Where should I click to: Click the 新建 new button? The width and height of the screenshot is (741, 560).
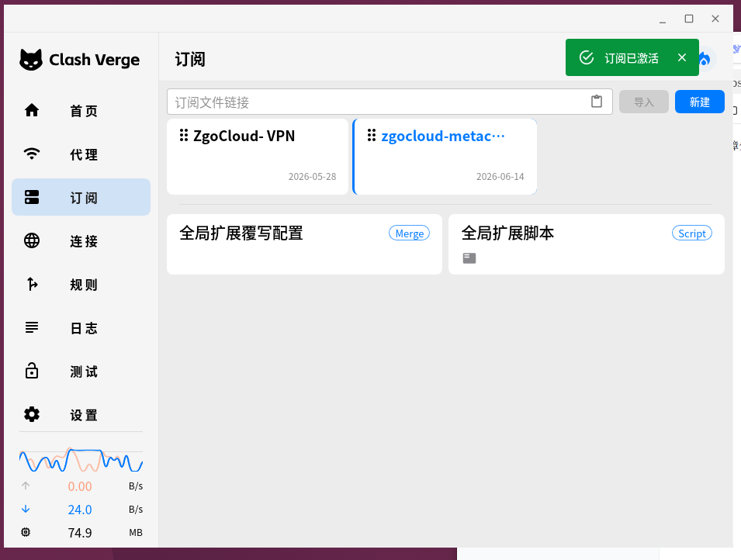click(x=699, y=102)
